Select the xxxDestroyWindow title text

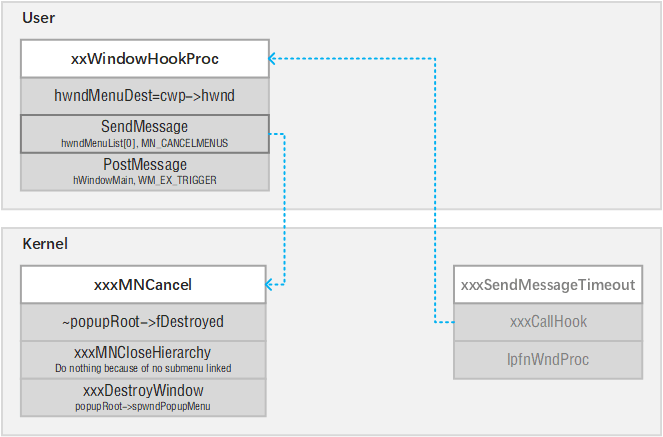142,390
